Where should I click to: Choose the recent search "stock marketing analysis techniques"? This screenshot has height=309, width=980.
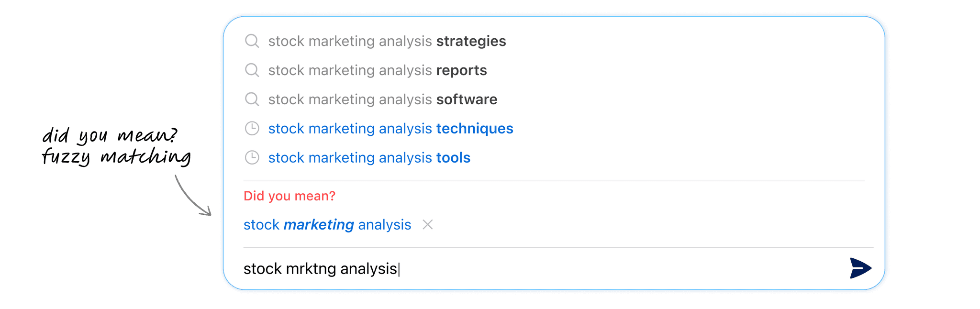(391, 129)
